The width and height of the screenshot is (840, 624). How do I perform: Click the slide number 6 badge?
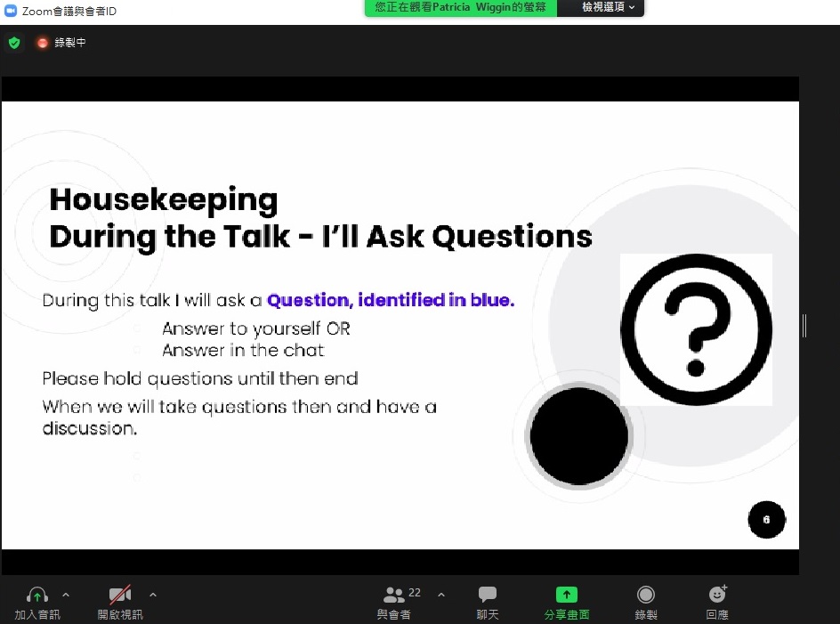pyautogui.click(x=767, y=520)
